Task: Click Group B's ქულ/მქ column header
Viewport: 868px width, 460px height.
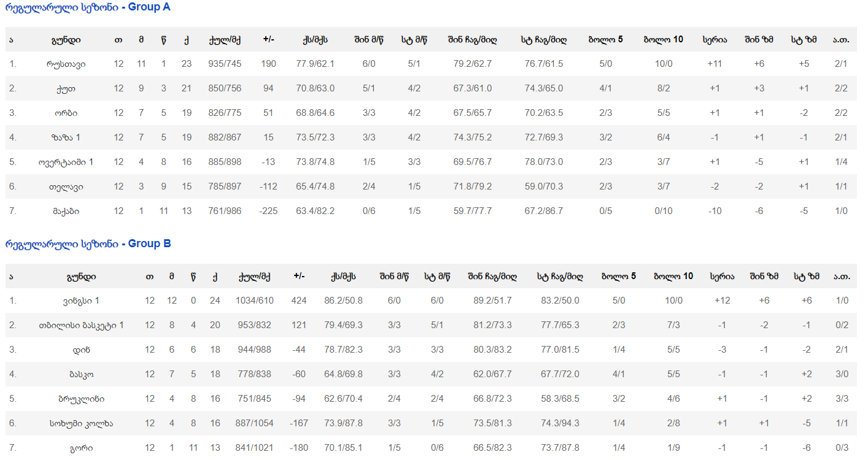Action: (254, 277)
